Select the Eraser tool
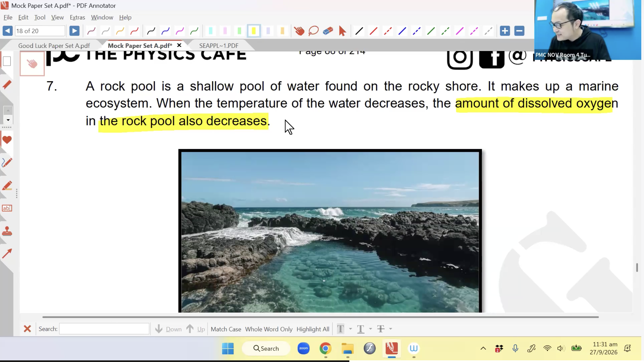644x362 pixels. coord(328,31)
